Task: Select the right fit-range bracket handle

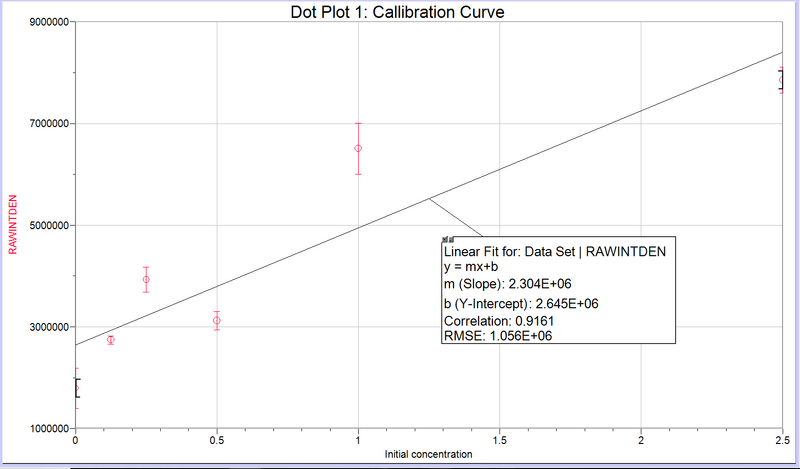Action: click(780, 81)
